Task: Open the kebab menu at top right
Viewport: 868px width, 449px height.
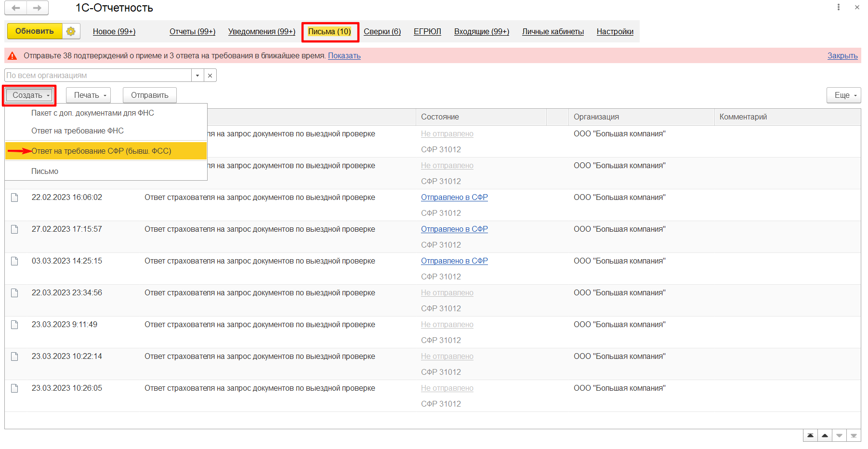Action: [839, 7]
